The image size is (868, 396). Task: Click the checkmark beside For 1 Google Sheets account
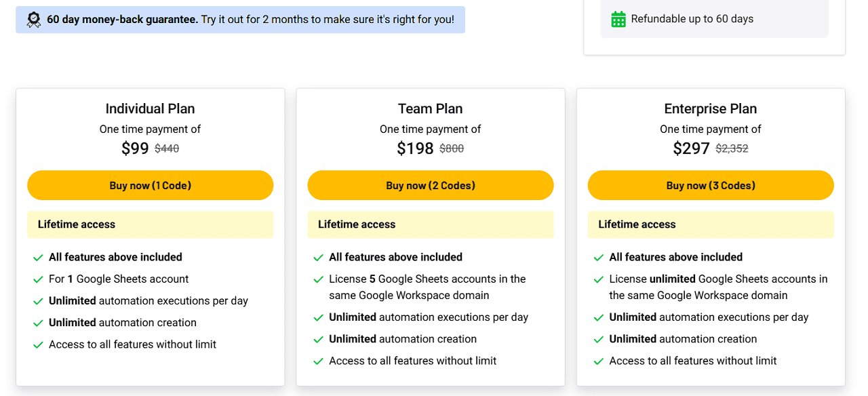point(38,279)
